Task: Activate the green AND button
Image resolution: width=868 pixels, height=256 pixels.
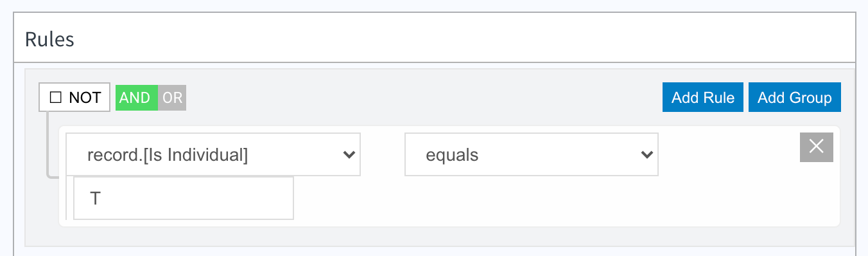Action: click(136, 98)
